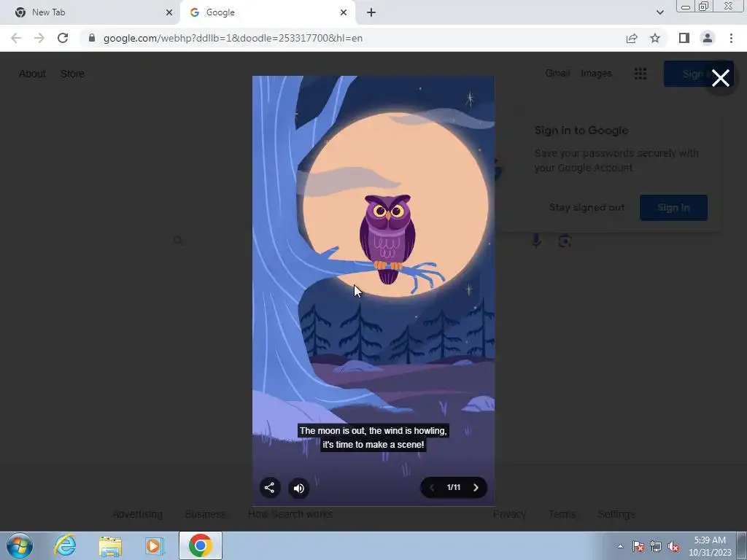Click Sign in button in popup

673,208
